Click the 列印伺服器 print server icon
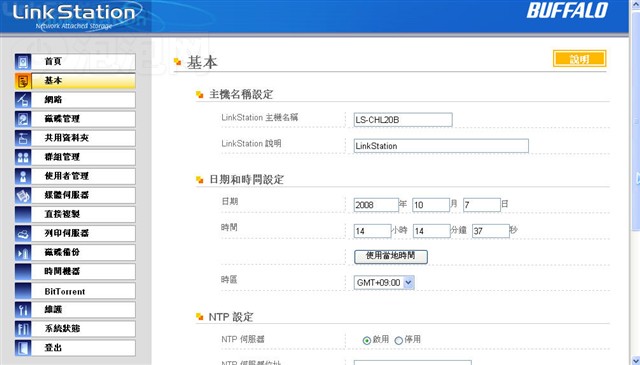This screenshot has height=365, width=640. pyautogui.click(x=23, y=234)
